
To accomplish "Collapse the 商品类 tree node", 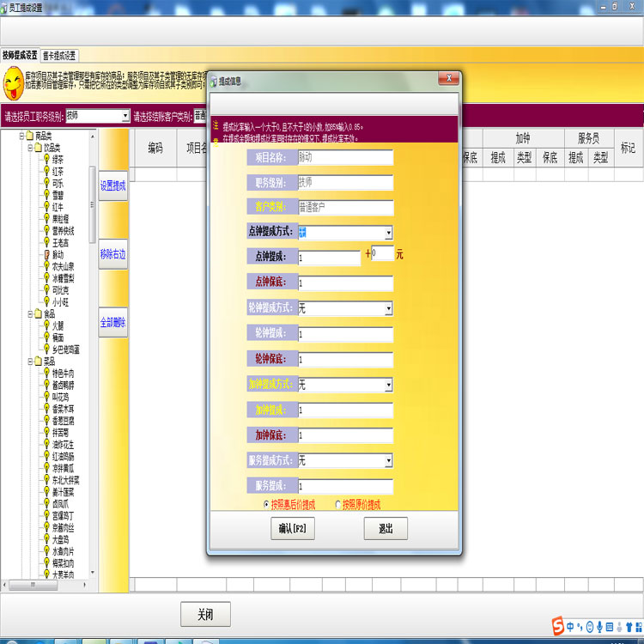I will pyautogui.click(x=21, y=135).
